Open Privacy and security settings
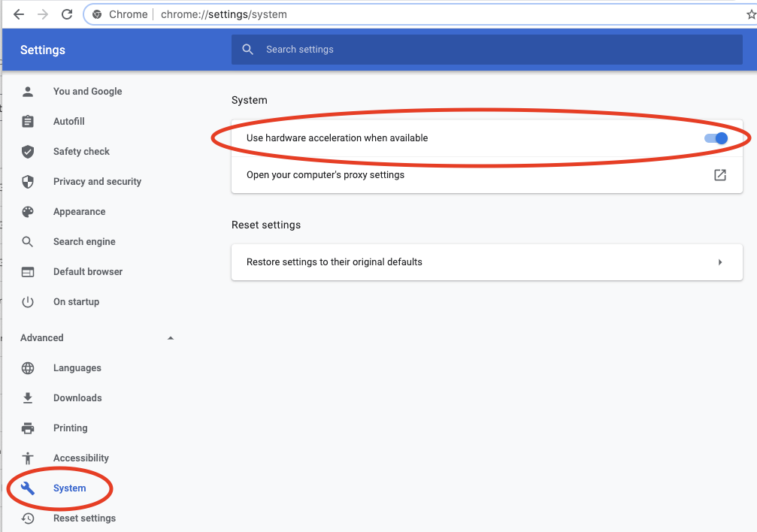757x532 pixels. click(98, 182)
